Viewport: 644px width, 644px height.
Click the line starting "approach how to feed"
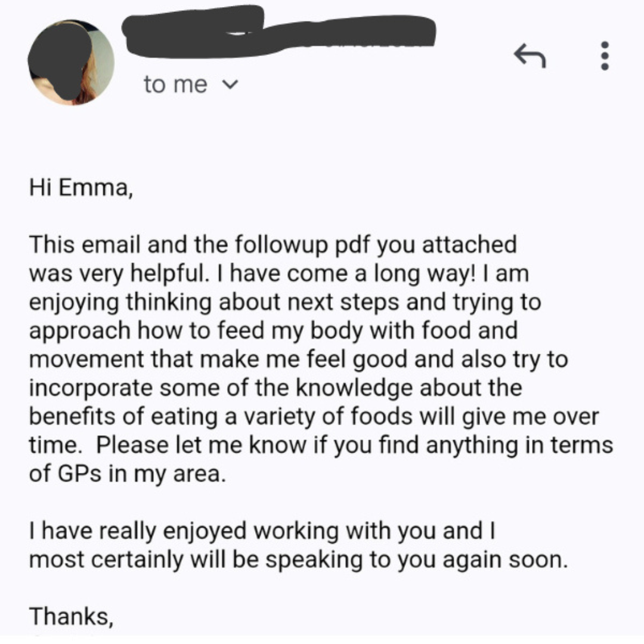(273, 331)
